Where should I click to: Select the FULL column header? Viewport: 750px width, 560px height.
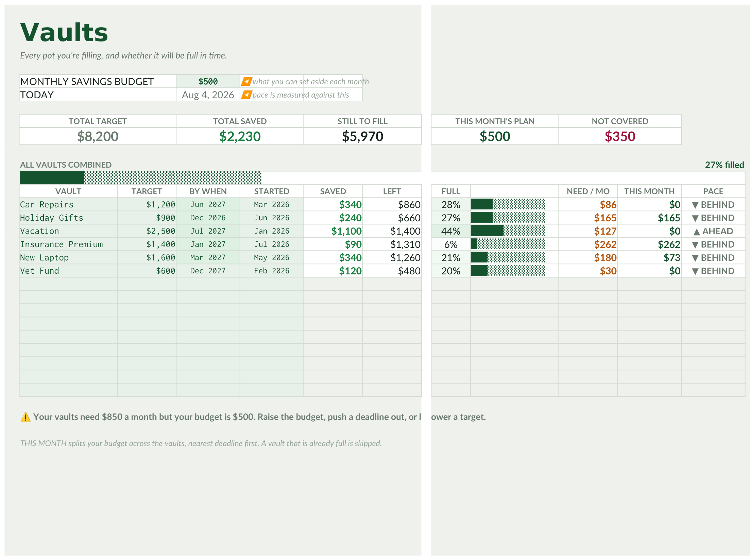tap(451, 191)
